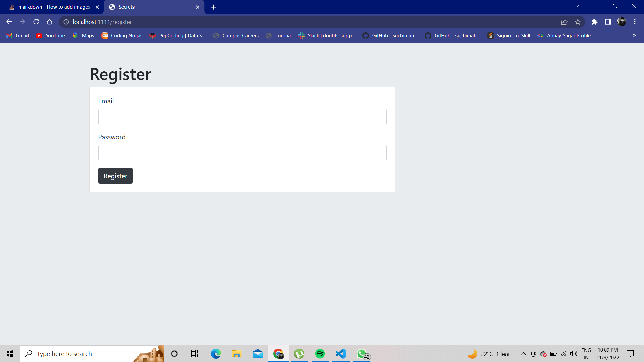Open the Signin re:Skill bookmark

(509, 36)
